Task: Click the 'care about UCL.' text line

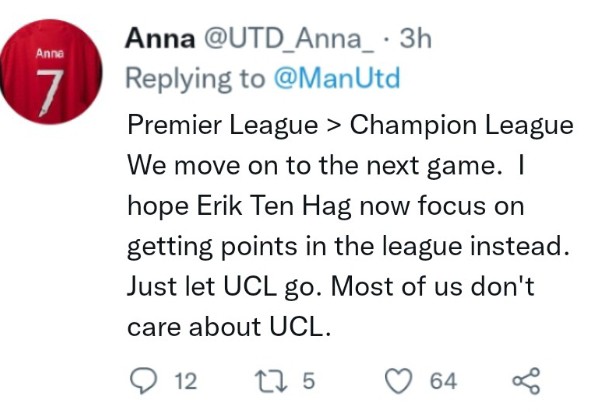Action: click(x=229, y=327)
